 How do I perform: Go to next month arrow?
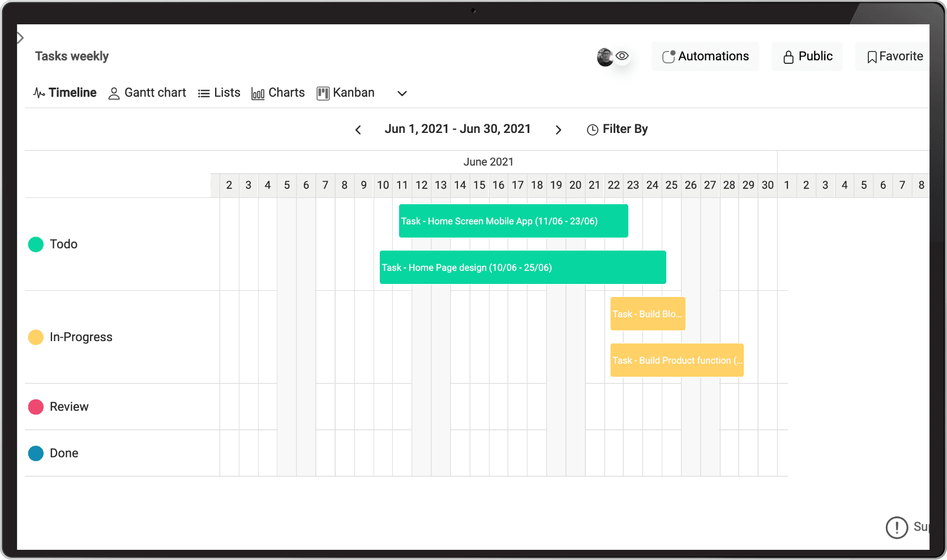coord(558,130)
